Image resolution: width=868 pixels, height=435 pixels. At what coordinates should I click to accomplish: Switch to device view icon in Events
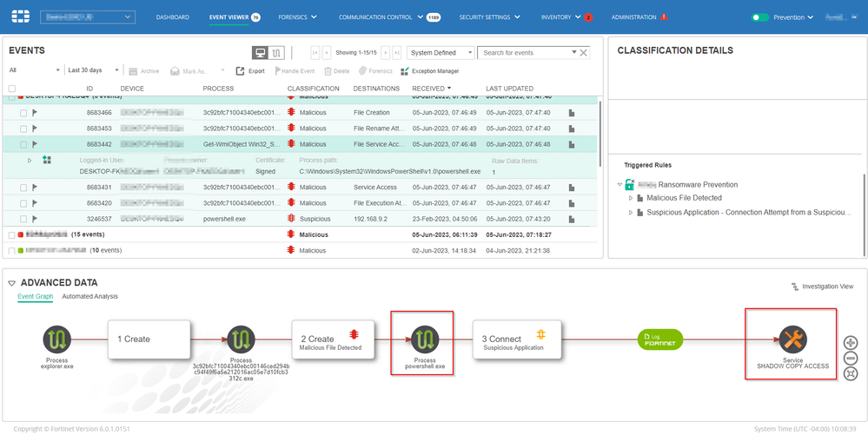coord(260,53)
